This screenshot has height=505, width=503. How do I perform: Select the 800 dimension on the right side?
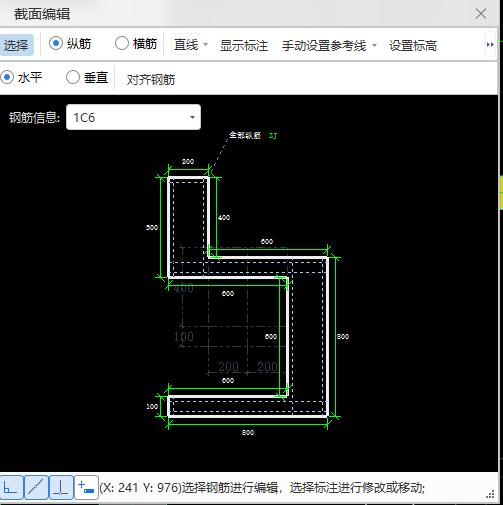pyautogui.click(x=343, y=337)
